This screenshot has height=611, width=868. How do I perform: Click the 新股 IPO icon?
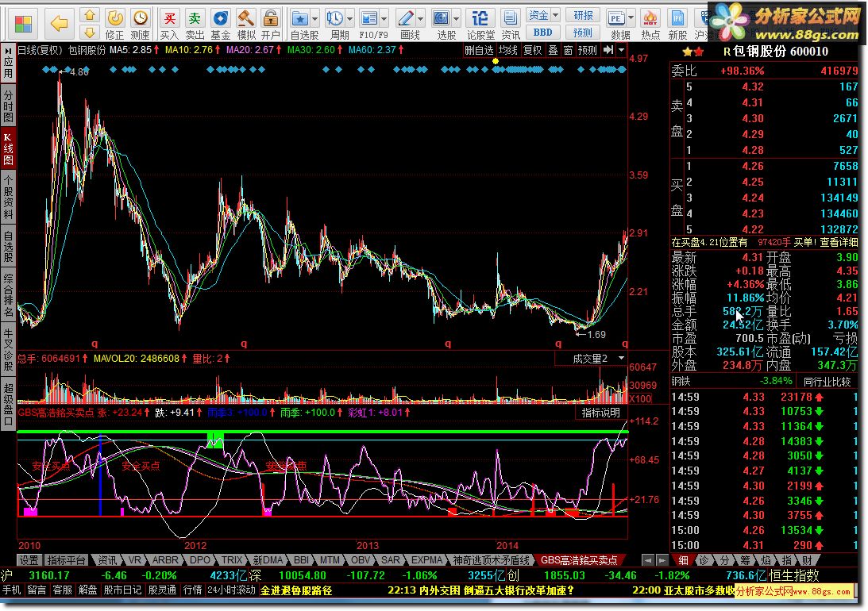click(x=677, y=18)
